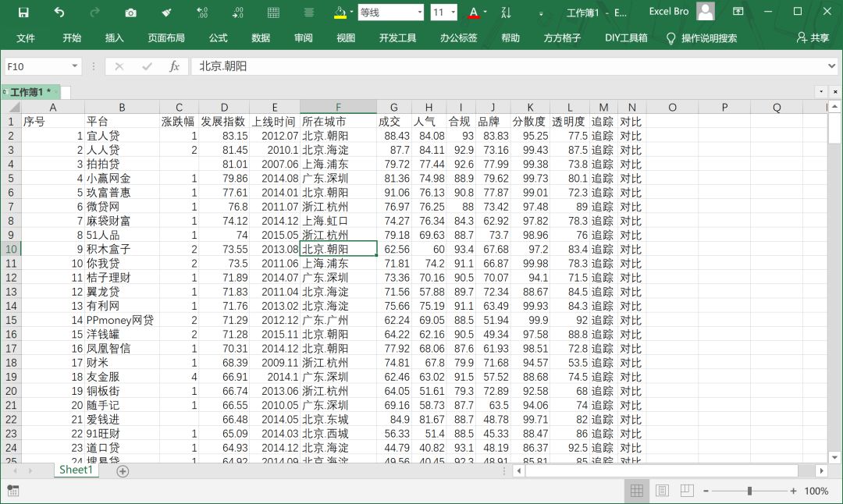The height and width of the screenshot is (504, 843).
Task: Open ribbon display options icon
Action: 738,11
